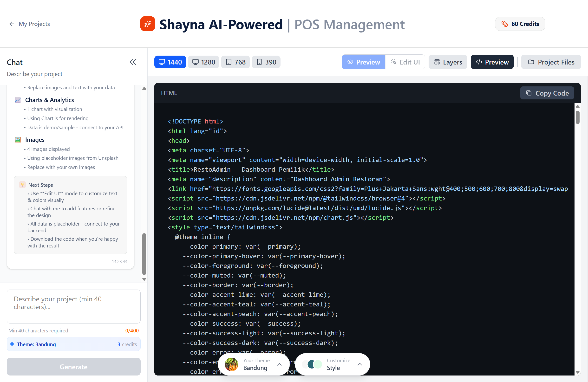
Task: Click inside the Describe your project text field
Action: [73, 306]
